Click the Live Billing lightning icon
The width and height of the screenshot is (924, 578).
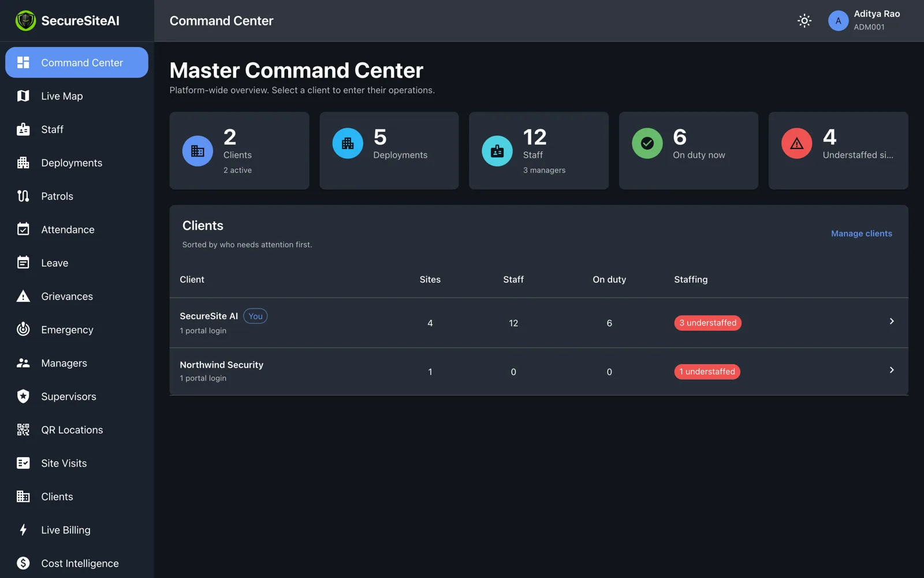pos(23,530)
